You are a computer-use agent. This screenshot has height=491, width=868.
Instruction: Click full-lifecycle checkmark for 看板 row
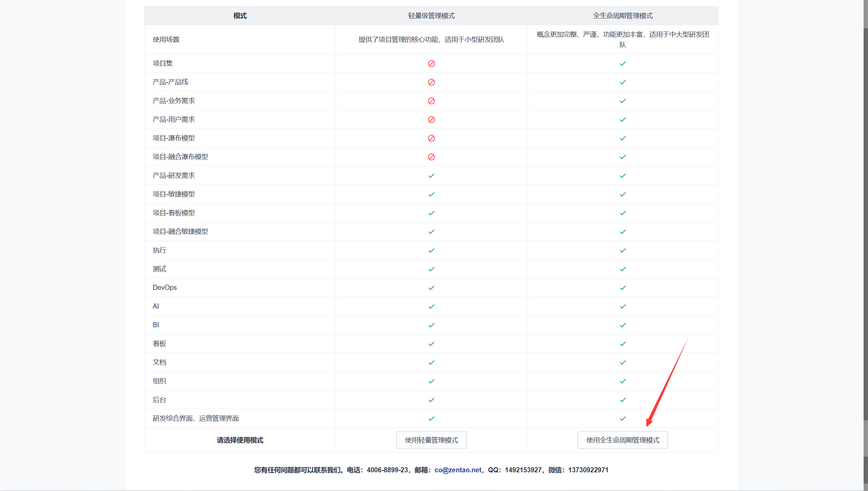point(623,344)
